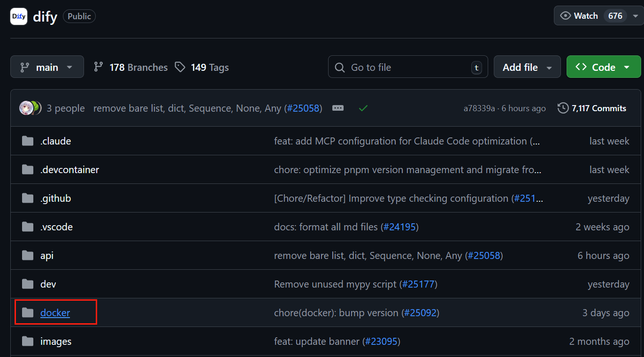This screenshot has width=644, height=357.
Task: Click the Dify repository logo
Action: [19, 16]
